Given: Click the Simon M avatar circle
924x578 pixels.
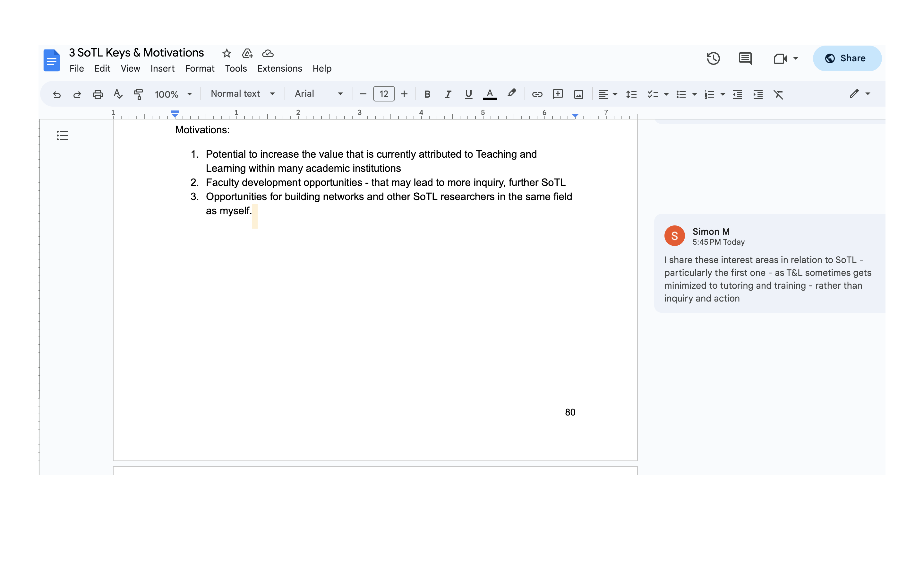Looking at the screenshot, I should (x=674, y=235).
